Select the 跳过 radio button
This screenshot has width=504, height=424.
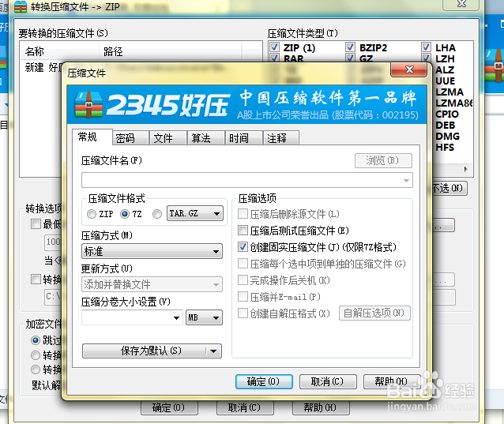[36, 340]
